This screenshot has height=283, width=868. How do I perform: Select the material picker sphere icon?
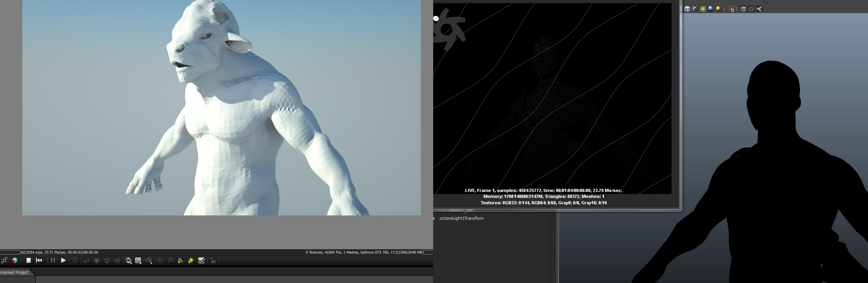click(x=107, y=260)
